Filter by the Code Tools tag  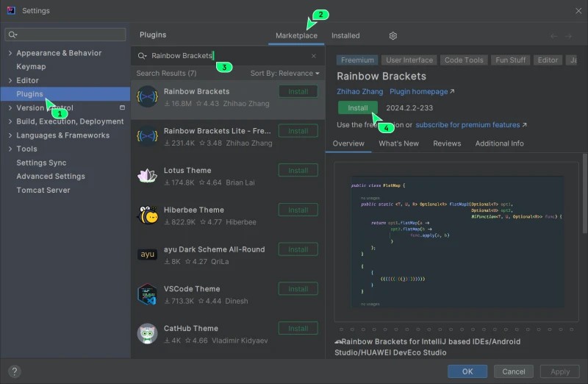coord(464,60)
